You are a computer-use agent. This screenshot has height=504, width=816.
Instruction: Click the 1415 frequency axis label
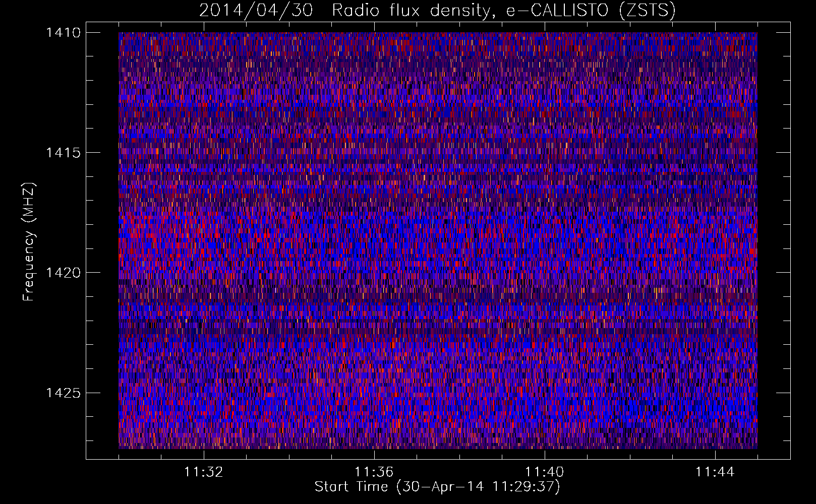[63, 153]
